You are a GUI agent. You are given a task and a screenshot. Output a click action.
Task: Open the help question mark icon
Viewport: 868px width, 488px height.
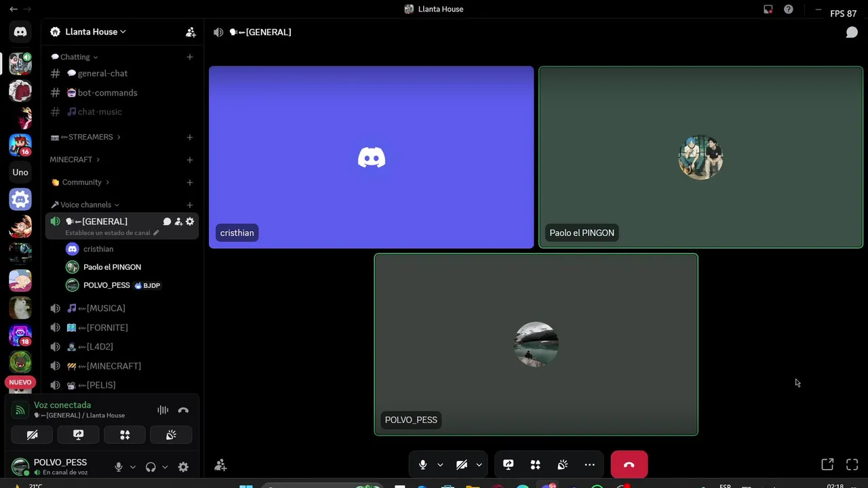point(788,9)
